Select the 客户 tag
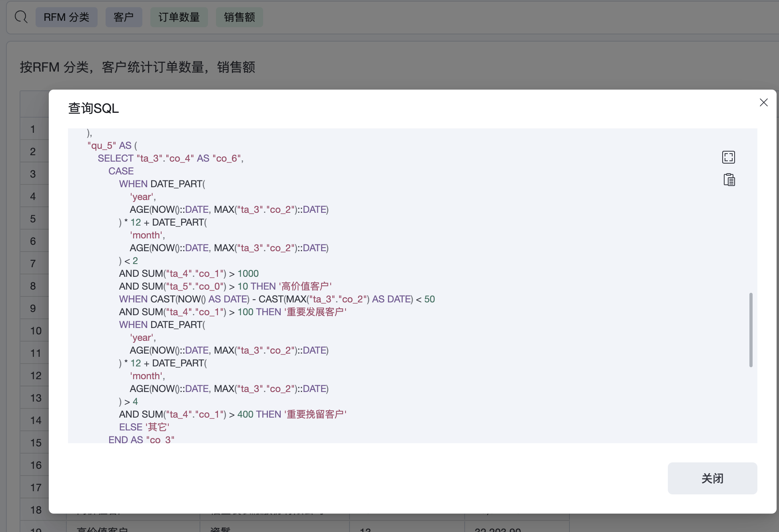The width and height of the screenshot is (779, 532). (124, 17)
